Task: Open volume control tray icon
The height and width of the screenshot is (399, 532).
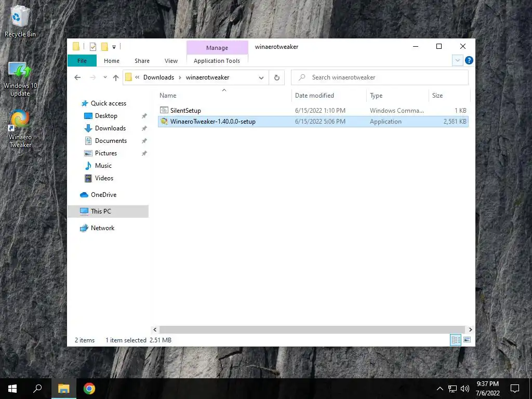Action: (x=465, y=389)
